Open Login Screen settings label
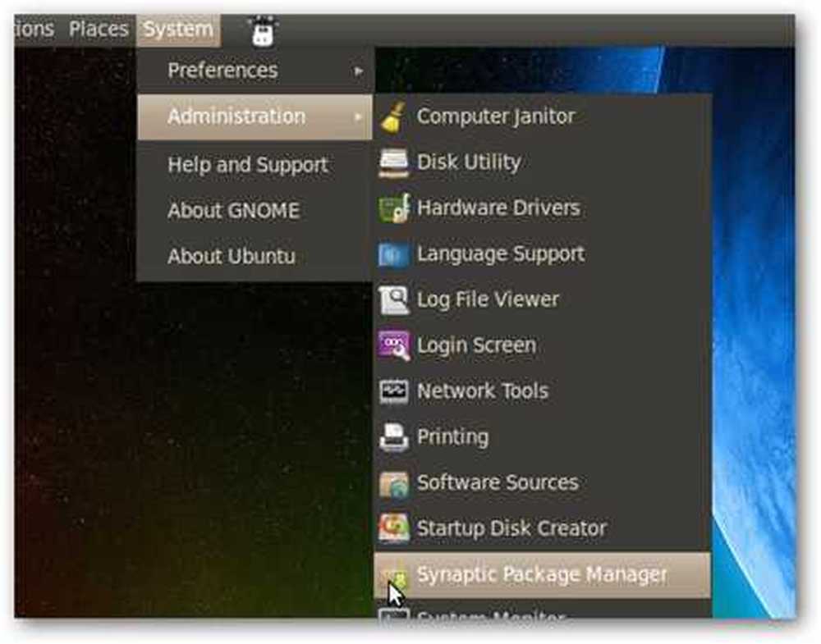The width and height of the screenshot is (821, 644). [476, 346]
